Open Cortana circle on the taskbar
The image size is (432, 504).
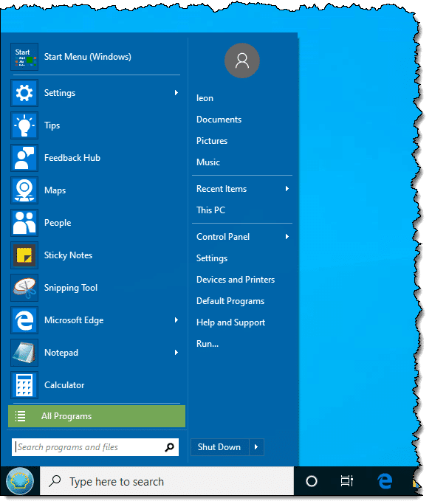[x=312, y=481]
